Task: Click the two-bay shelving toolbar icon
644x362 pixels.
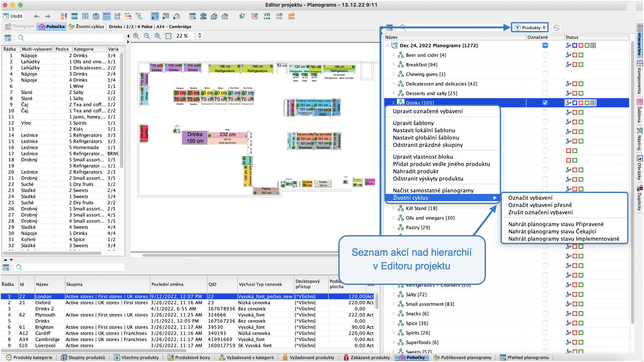Action: (x=85, y=16)
